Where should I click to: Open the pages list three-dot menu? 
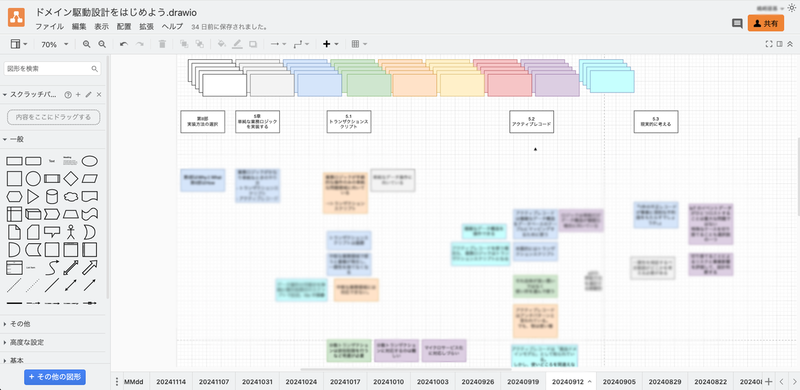click(117, 381)
